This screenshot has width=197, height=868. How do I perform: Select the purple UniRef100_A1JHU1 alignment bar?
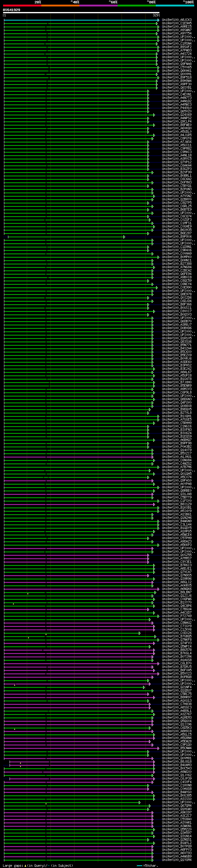pos(78,457)
